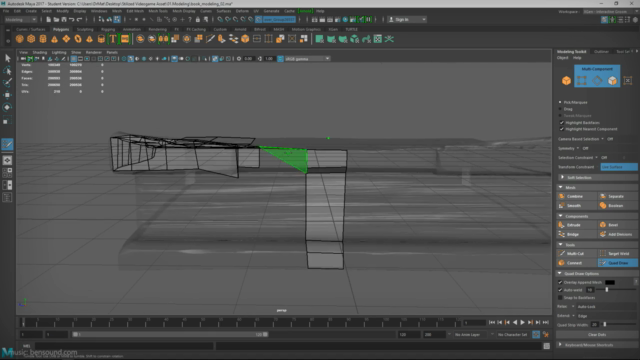640x360 pixels.
Task: Click the Clear Dots button
Action: point(597,335)
